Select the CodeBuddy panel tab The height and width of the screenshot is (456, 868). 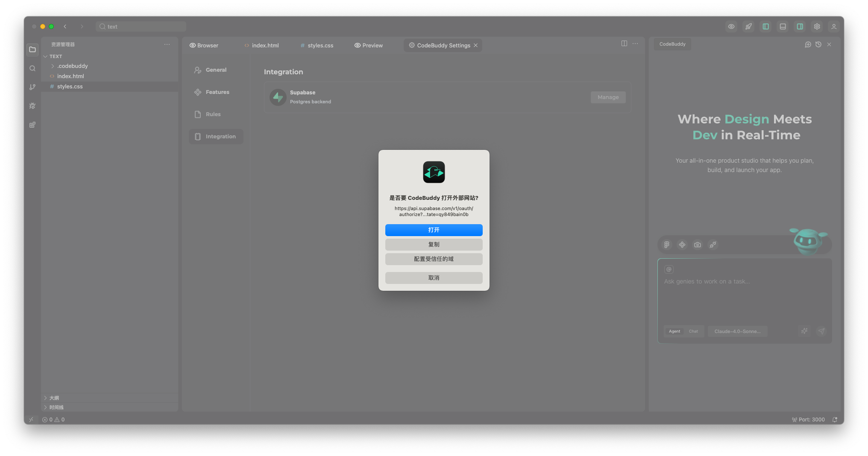[672, 44]
